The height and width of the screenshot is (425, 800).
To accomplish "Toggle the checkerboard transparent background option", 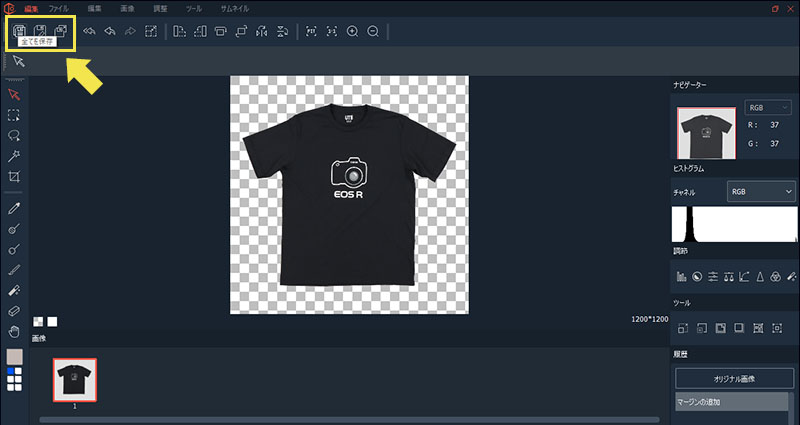I will [x=38, y=321].
